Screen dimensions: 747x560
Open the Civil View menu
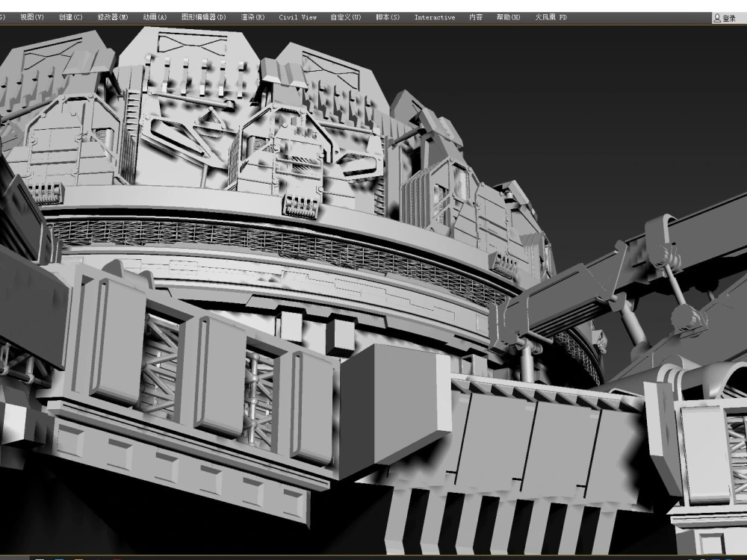pyautogui.click(x=298, y=17)
